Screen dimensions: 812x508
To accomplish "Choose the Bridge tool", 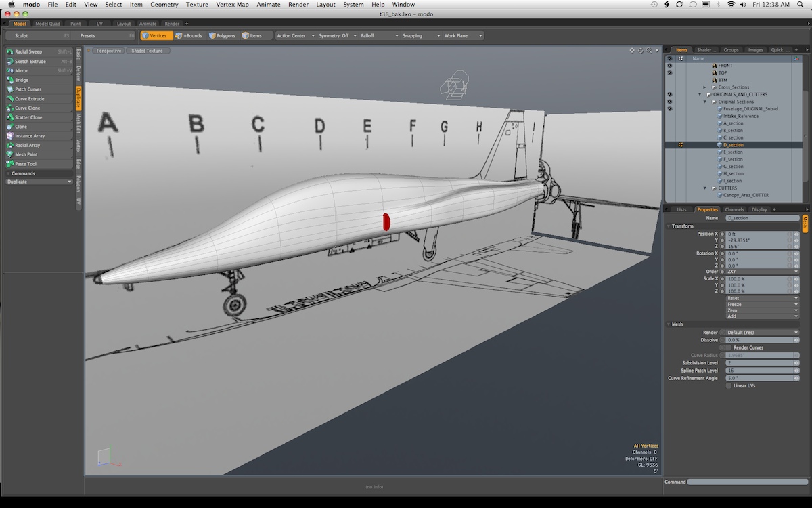I will coord(22,80).
